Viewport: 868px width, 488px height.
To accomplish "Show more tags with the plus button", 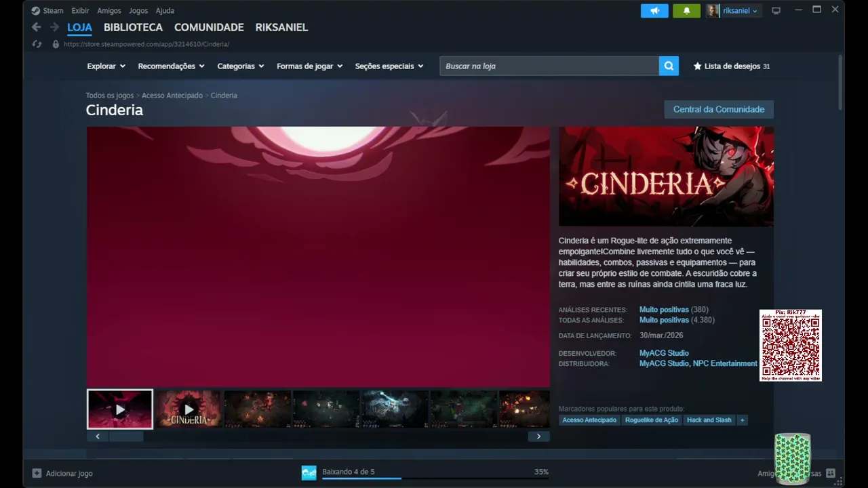I will point(742,420).
